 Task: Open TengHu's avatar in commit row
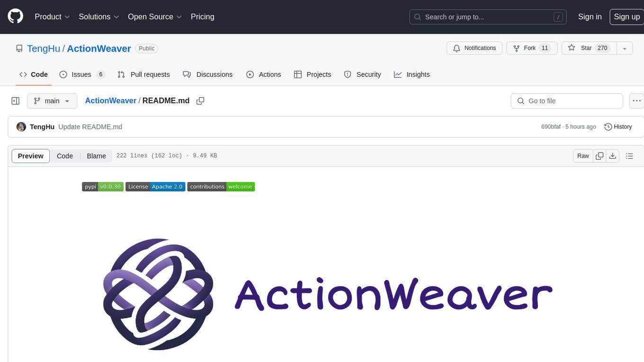coord(21,127)
